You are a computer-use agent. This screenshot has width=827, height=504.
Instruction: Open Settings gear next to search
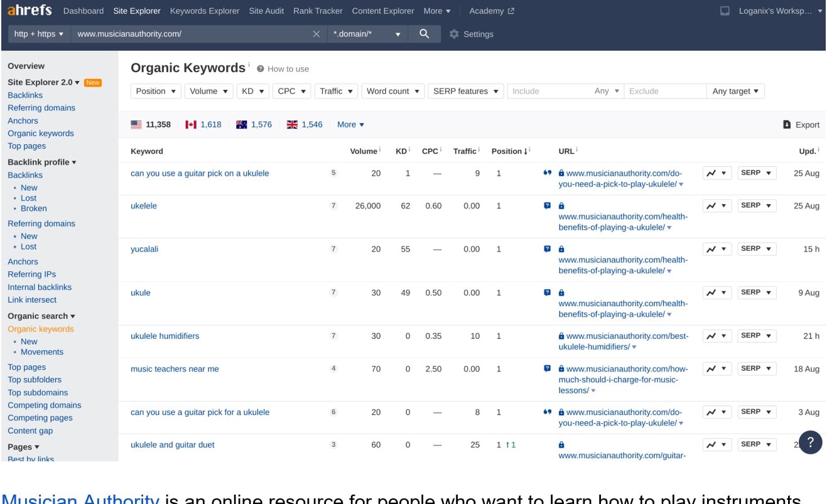click(x=454, y=35)
